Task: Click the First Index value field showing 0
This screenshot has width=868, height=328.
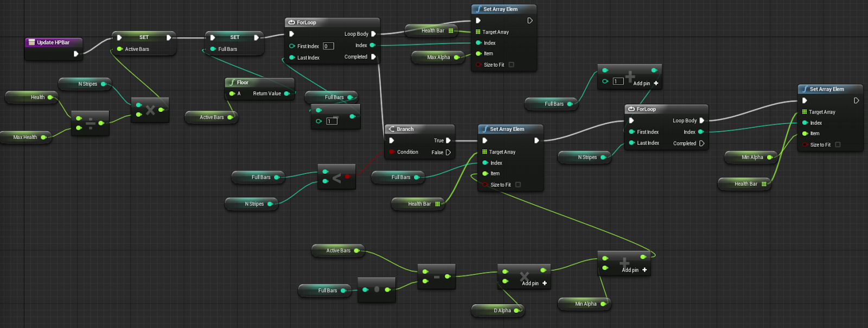Action: tap(328, 46)
